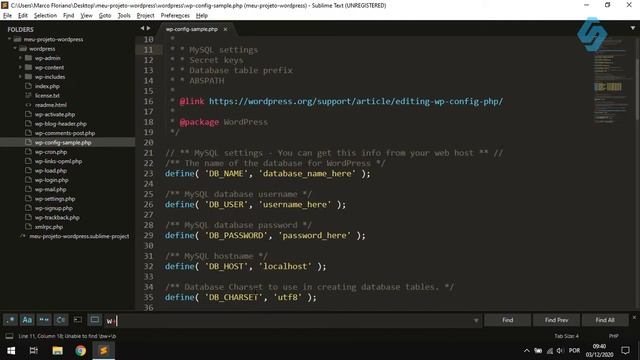Expand the wp-includes folder
640x360 pixels.
pyautogui.click(x=20, y=77)
